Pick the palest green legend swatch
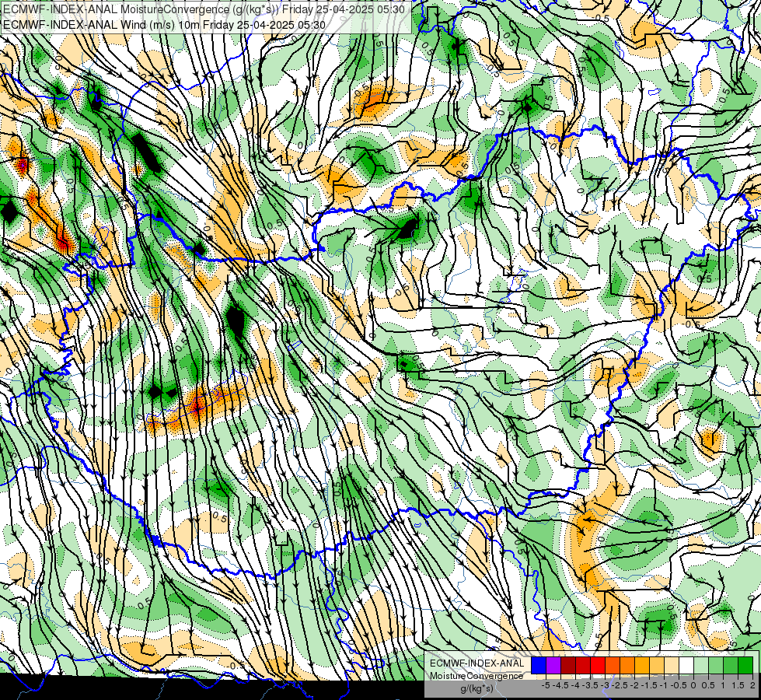The image size is (761, 700). tap(701, 665)
